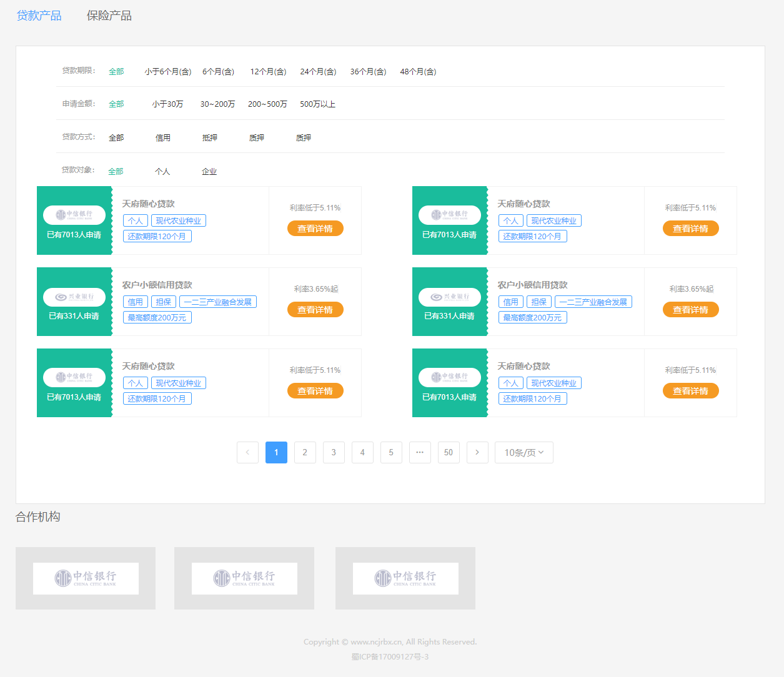
Task: Filter loan target by 企业
Action: coord(209,172)
